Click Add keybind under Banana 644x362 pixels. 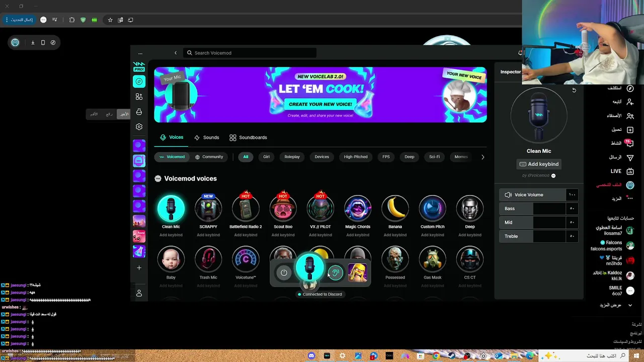(395, 235)
